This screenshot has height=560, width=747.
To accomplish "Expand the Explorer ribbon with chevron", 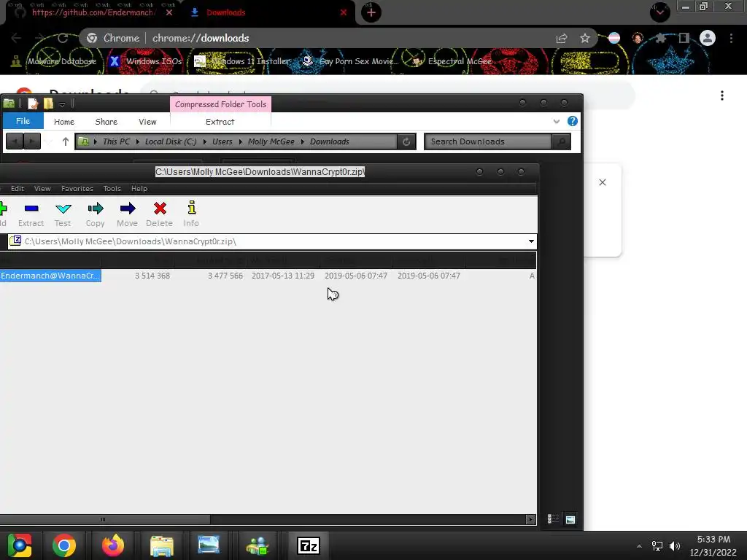I will 557,122.
